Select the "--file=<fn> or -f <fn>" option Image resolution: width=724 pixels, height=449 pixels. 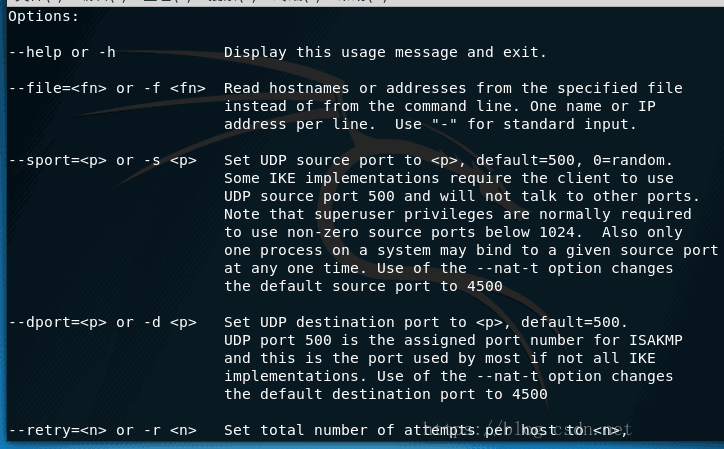(x=107, y=88)
